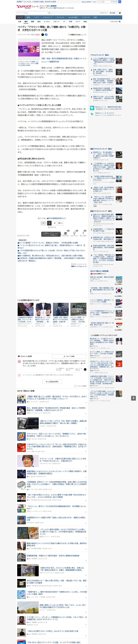This screenshot has width=138, height=644.
Task: Click 記事に関する報告 report icon link
Action: [24, 235]
